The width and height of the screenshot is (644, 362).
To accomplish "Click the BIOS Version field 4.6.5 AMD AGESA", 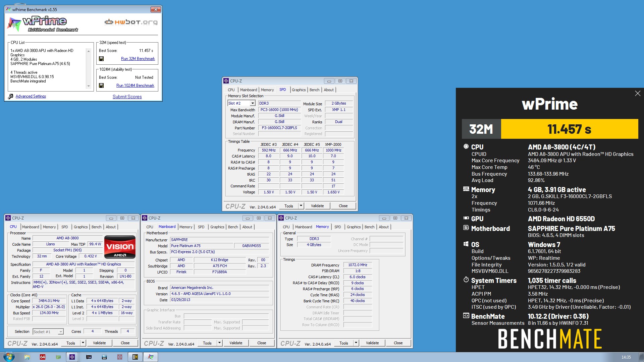I will click(220, 294).
